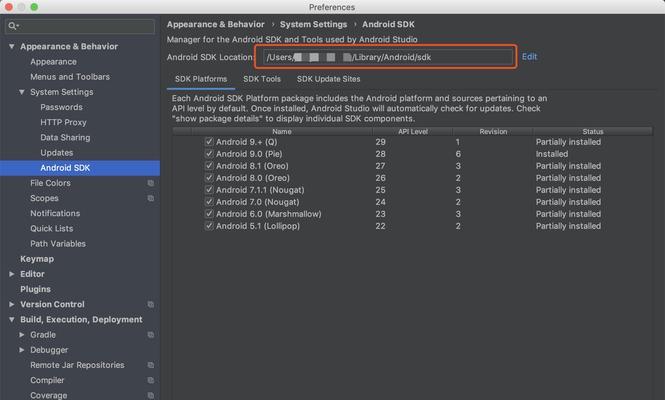Viewport: 665px width, 400px height.
Task: Open the SDK Update Sites tab
Action: 328,79
